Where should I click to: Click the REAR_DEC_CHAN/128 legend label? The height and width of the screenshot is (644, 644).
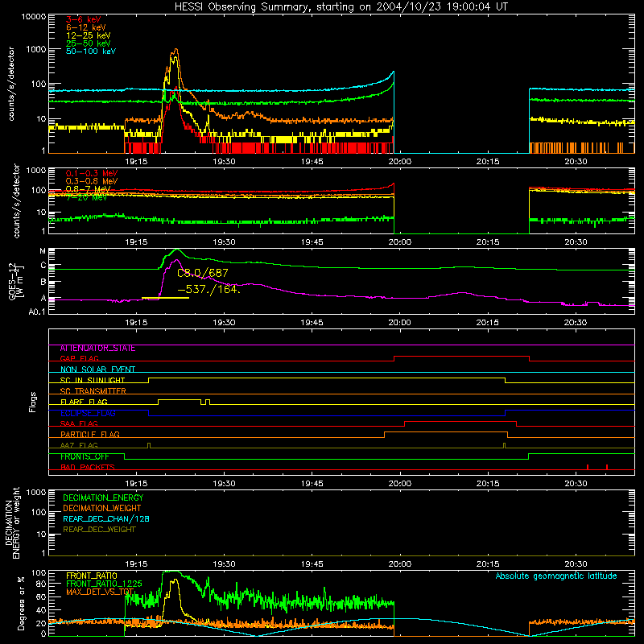point(106,519)
